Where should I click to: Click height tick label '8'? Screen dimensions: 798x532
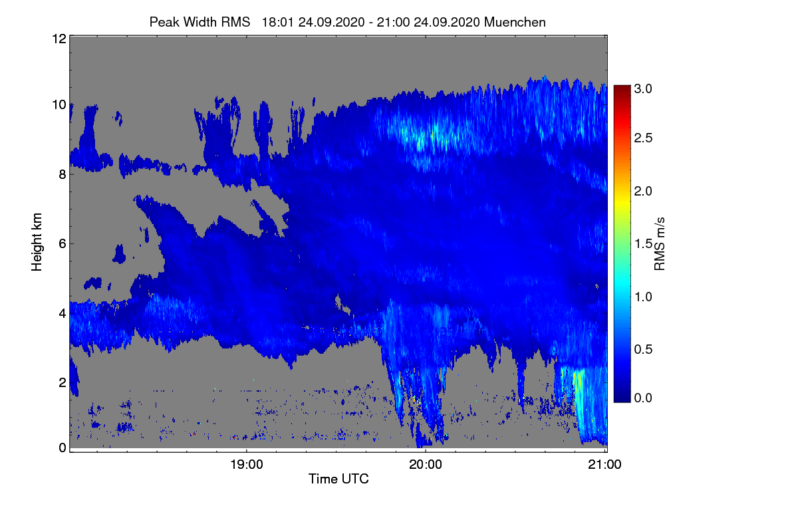[62, 174]
